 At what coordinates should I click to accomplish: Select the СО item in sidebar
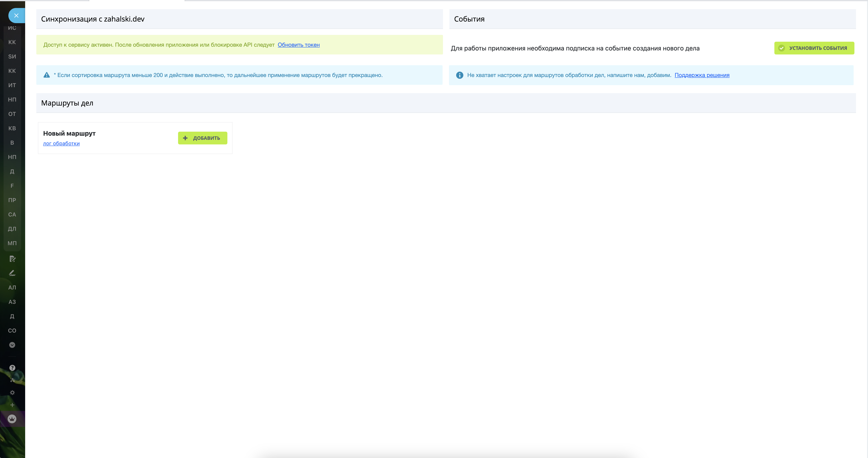tap(12, 331)
